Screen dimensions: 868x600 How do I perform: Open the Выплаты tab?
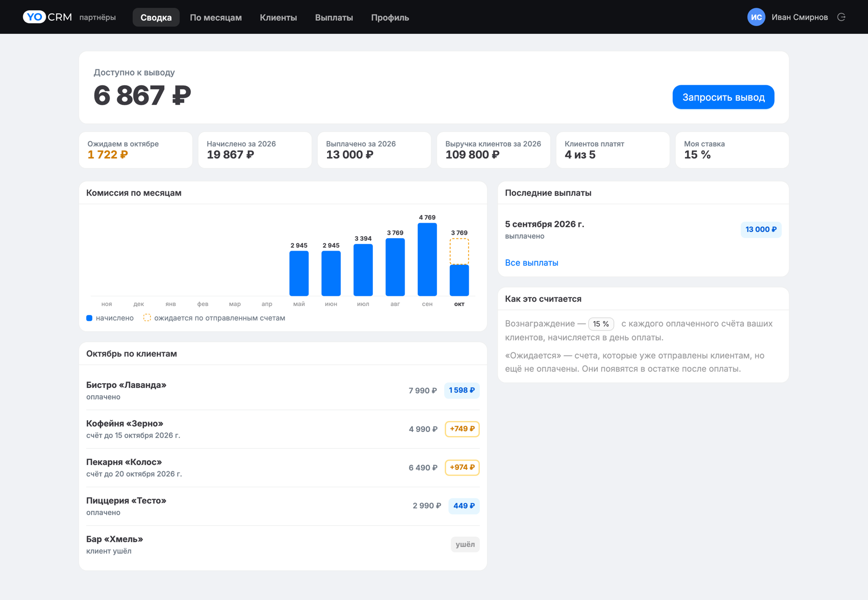tap(334, 17)
